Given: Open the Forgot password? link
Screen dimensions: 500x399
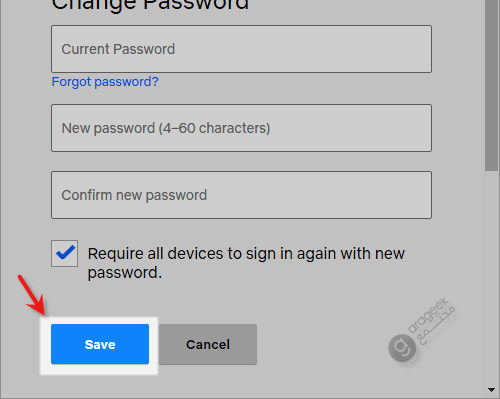Looking at the screenshot, I should [105, 82].
